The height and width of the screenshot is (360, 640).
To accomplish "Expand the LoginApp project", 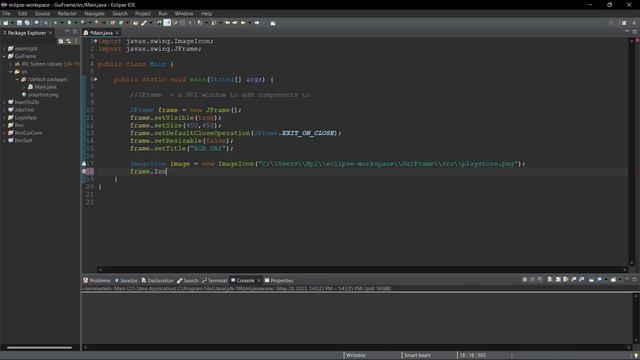I will (4, 118).
